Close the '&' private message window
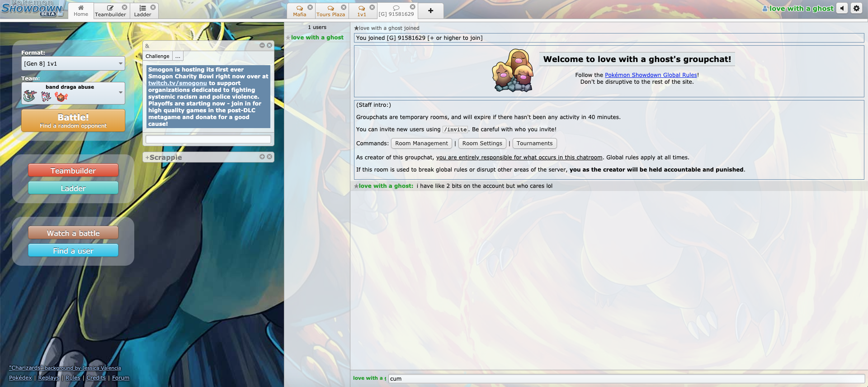This screenshot has height=387, width=868. click(269, 45)
